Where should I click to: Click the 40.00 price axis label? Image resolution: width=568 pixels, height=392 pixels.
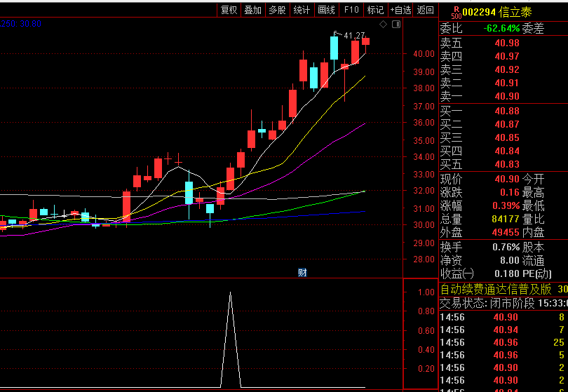[x=424, y=53]
